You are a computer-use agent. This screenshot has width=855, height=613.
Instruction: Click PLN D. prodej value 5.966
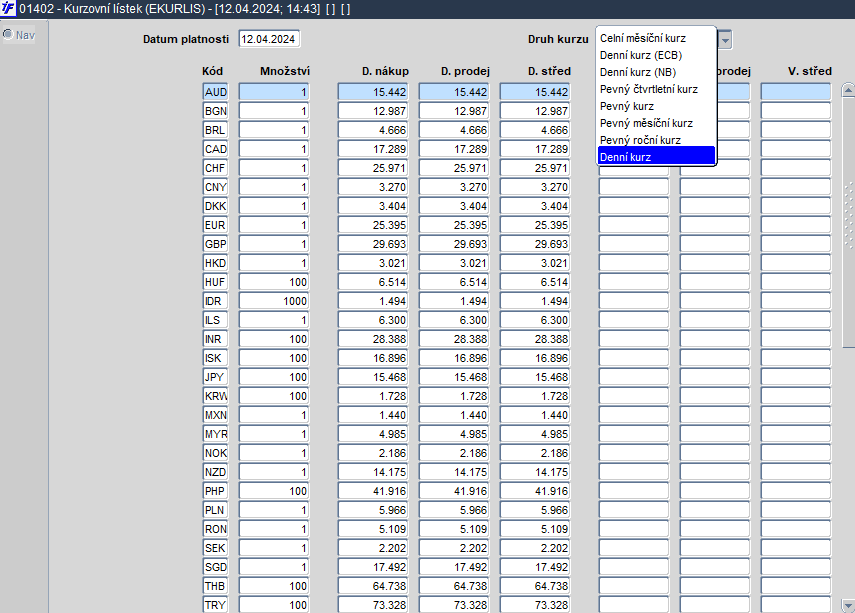click(x=454, y=510)
